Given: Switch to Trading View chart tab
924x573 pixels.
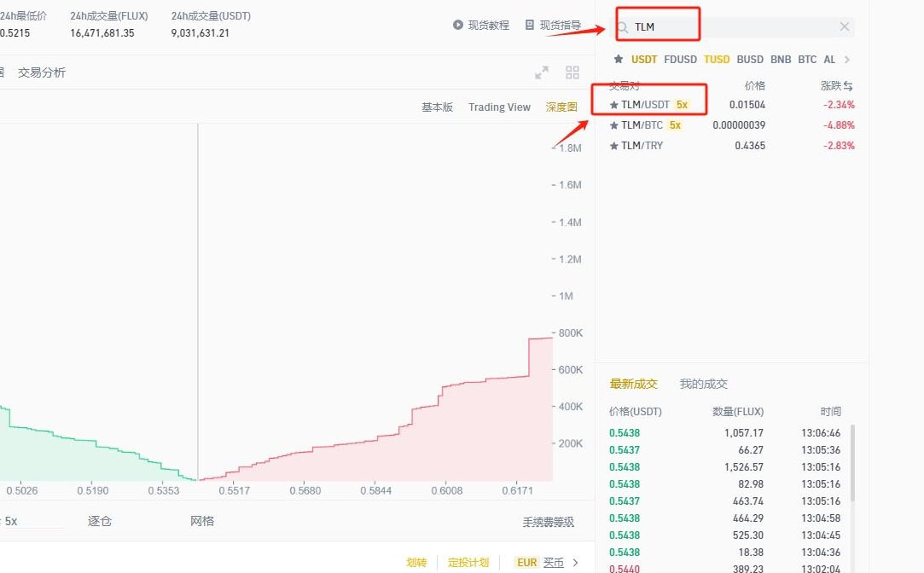Looking at the screenshot, I should tap(499, 107).
